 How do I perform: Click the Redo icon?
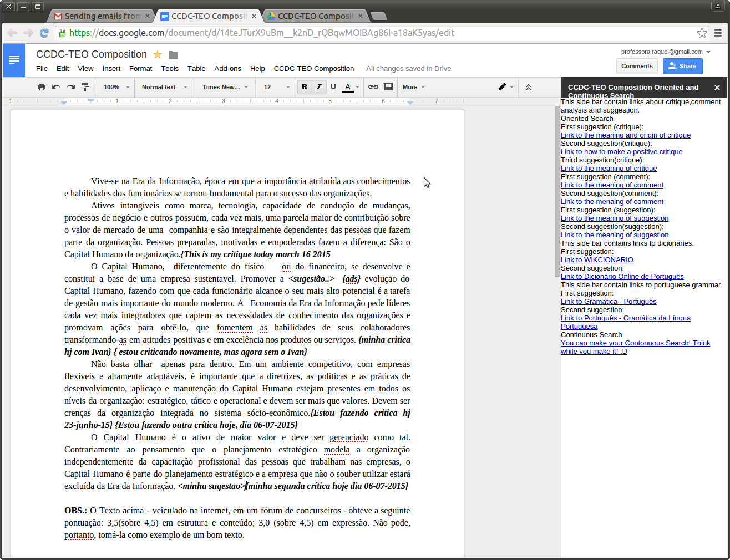click(70, 87)
